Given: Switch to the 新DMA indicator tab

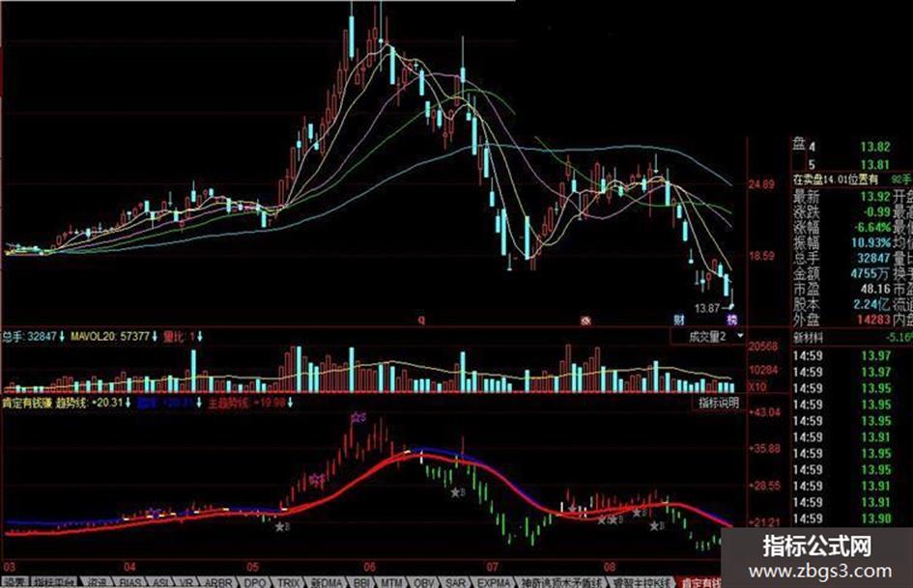Looking at the screenshot, I should (x=327, y=582).
